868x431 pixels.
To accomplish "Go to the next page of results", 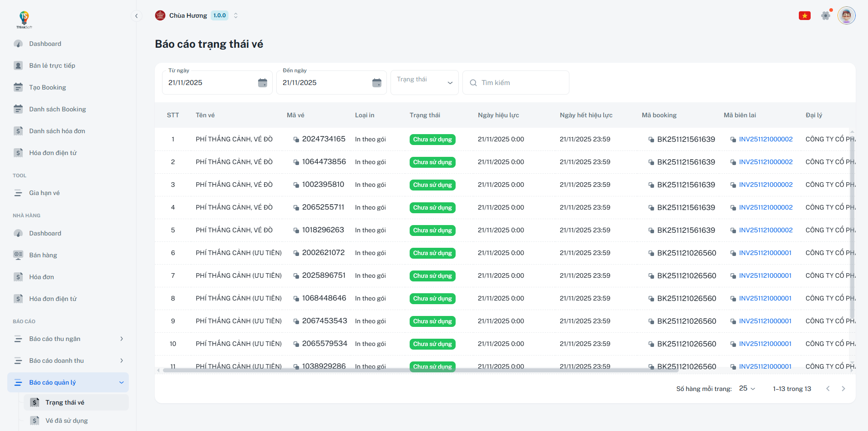I will click(843, 388).
